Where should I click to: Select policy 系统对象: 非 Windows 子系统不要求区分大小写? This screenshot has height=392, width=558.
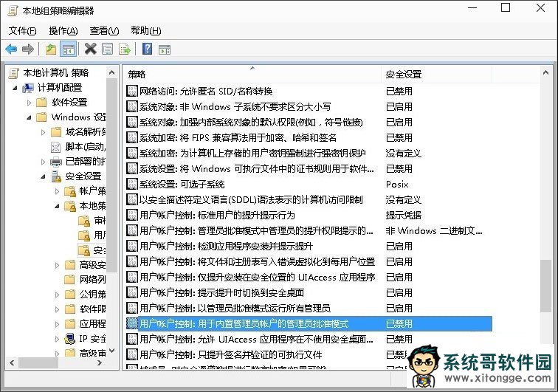(x=235, y=107)
